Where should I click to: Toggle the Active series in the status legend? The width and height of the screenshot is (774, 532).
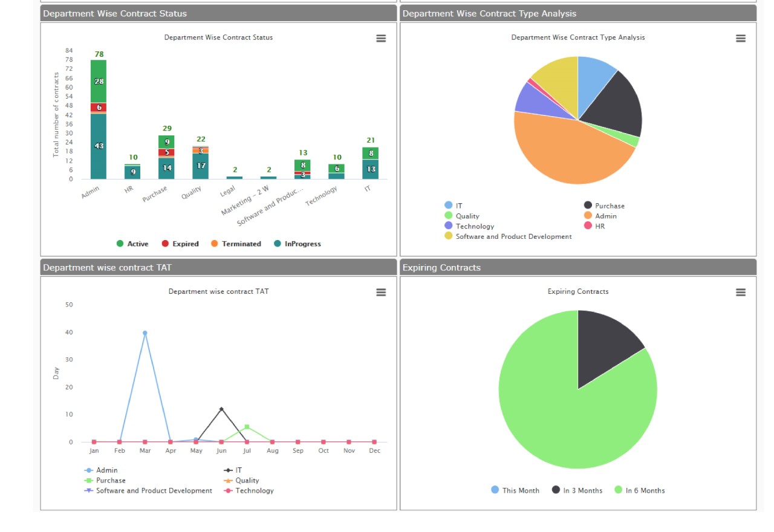point(132,244)
